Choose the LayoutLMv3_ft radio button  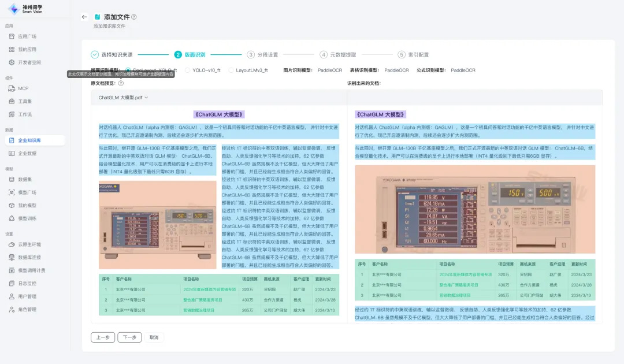(231, 70)
